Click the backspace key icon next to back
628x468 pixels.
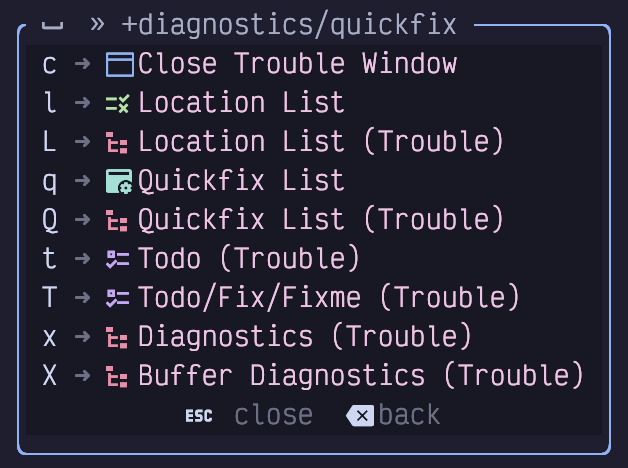359,415
